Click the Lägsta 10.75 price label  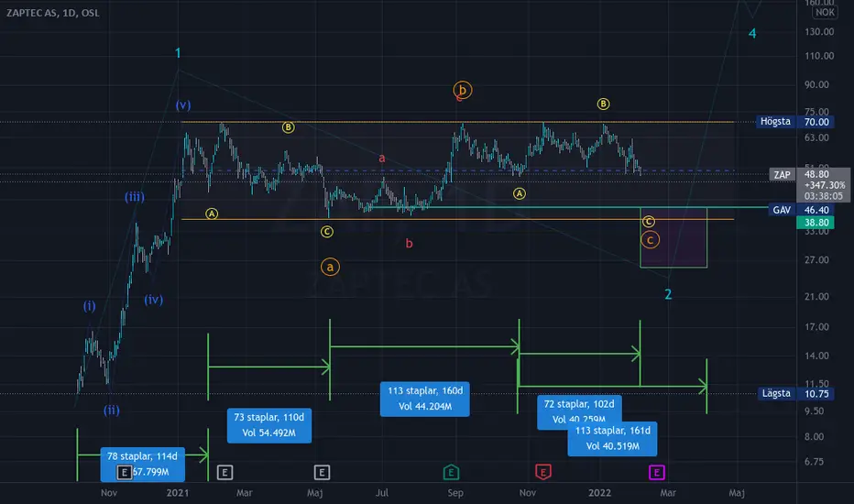794,393
